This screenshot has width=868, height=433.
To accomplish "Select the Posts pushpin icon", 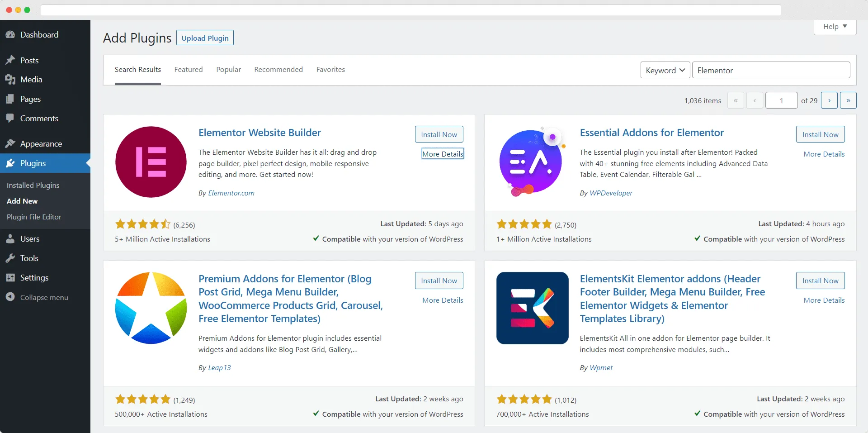I will click(10, 60).
